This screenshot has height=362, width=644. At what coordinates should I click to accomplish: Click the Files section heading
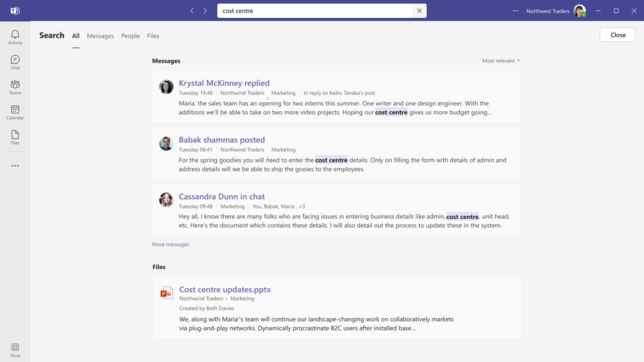pyautogui.click(x=159, y=267)
